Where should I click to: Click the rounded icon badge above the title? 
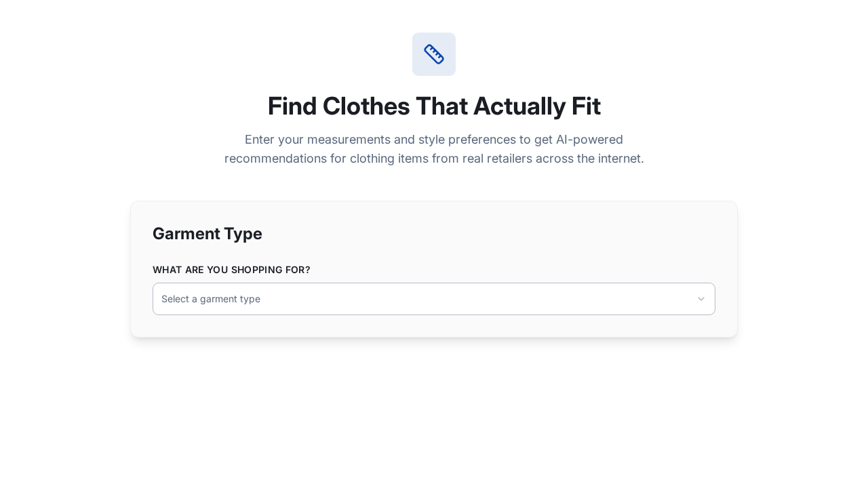(434, 54)
